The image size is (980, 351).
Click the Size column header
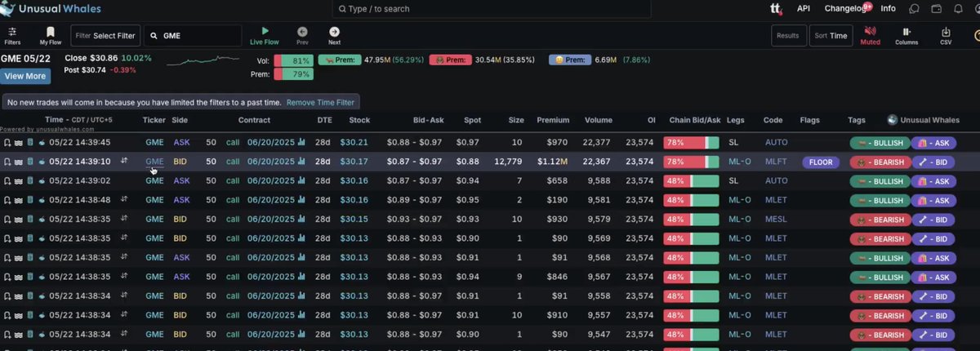point(516,120)
